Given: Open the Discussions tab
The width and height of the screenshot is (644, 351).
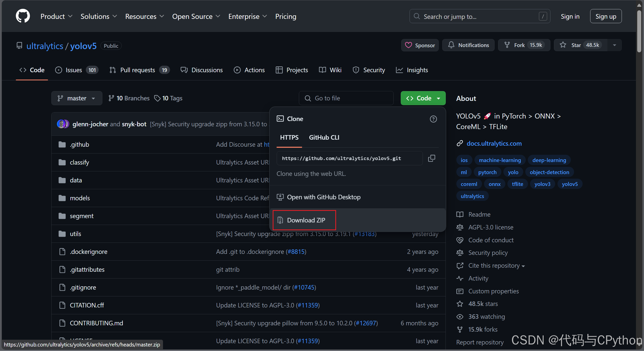Looking at the screenshot, I should pos(202,70).
